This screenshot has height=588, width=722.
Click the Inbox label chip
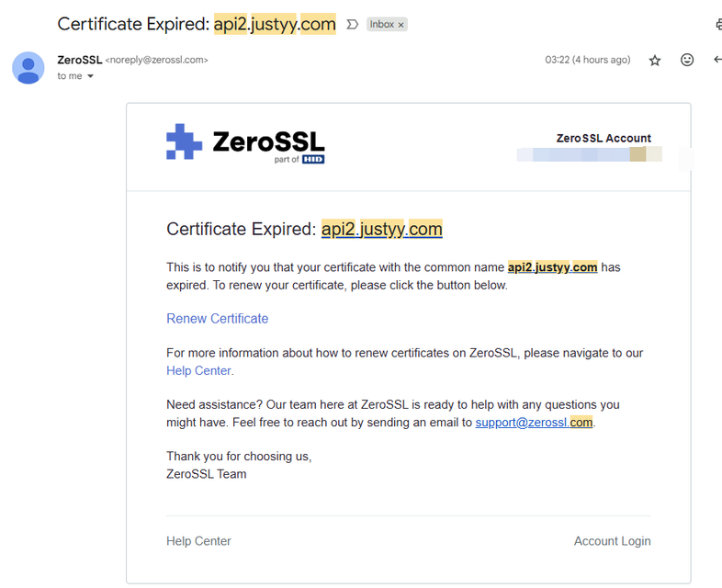(x=381, y=25)
